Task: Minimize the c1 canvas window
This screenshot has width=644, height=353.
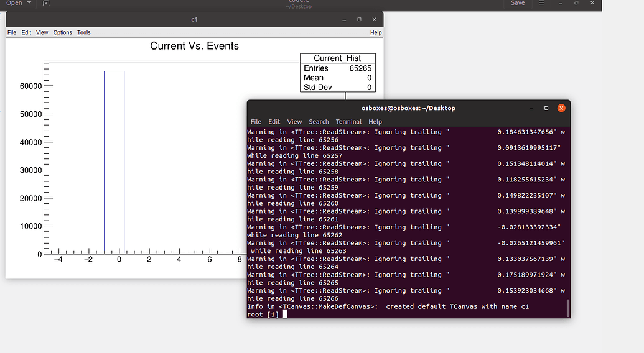Action: [344, 20]
